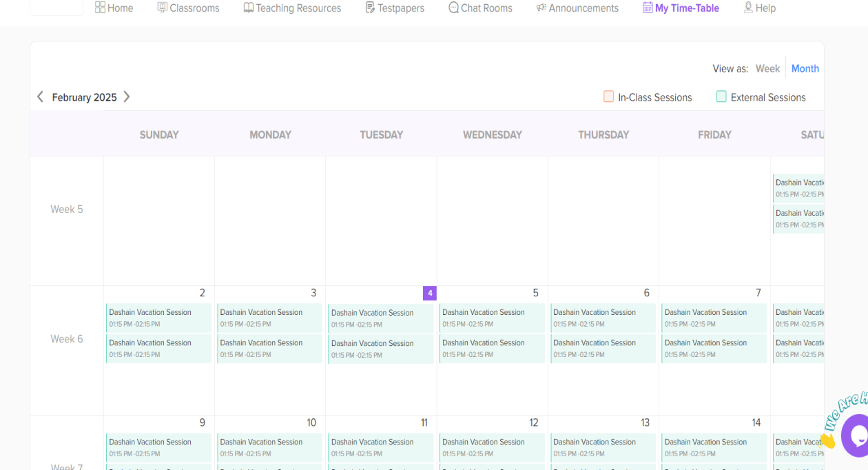Toggle the External Sessions checkbox
Viewport: 868px width, 470px height.
coord(721,96)
